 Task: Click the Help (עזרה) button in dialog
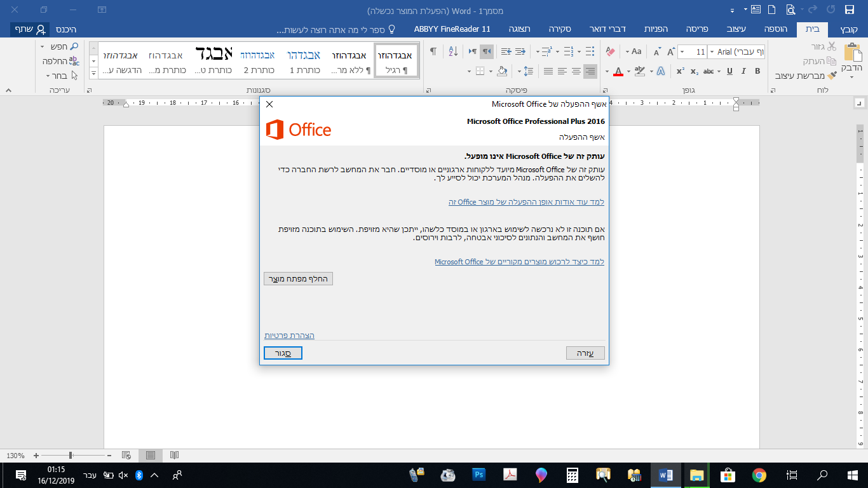pyautogui.click(x=585, y=353)
